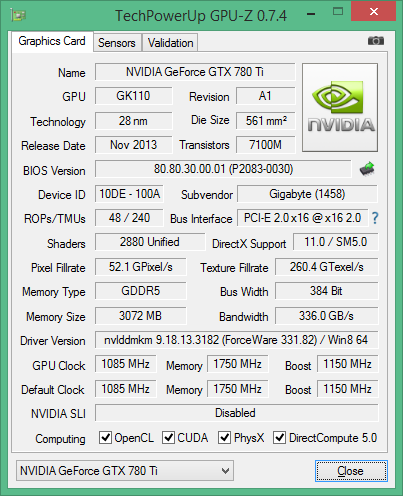Click the Release Date field Nov 2013
The width and height of the screenshot is (403, 496).
[x=133, y=145]
